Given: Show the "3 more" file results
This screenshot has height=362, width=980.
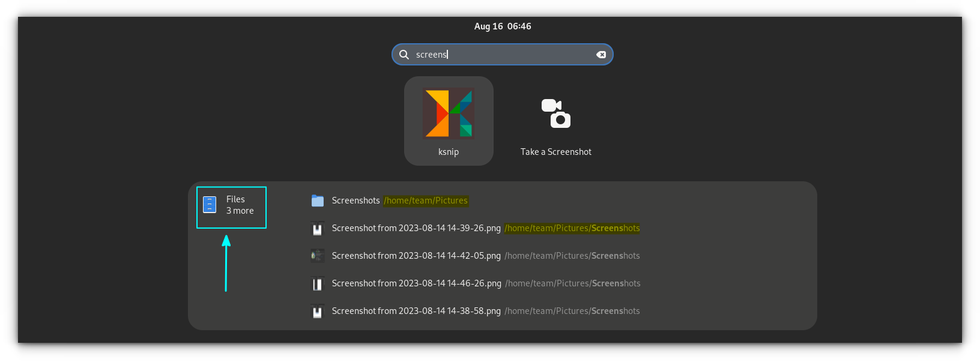Looking at the screenshot, I should coord(240,211).
